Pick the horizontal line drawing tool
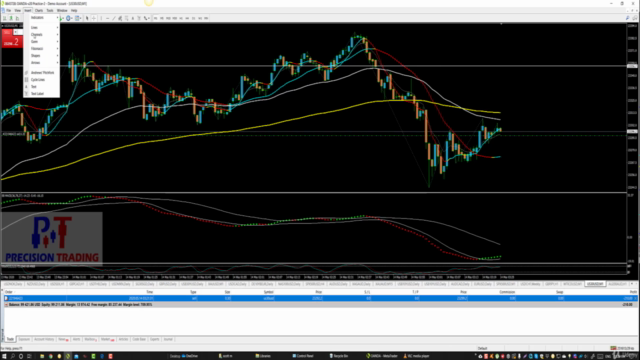This screenshot has width=640, height=360. point(107,18)
